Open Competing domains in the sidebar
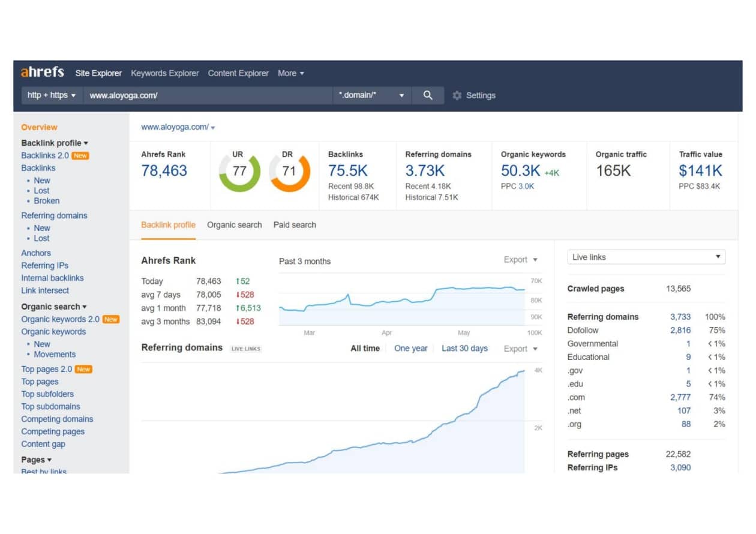This screenshot has height=534, width=756. click(x=58, y=419)
